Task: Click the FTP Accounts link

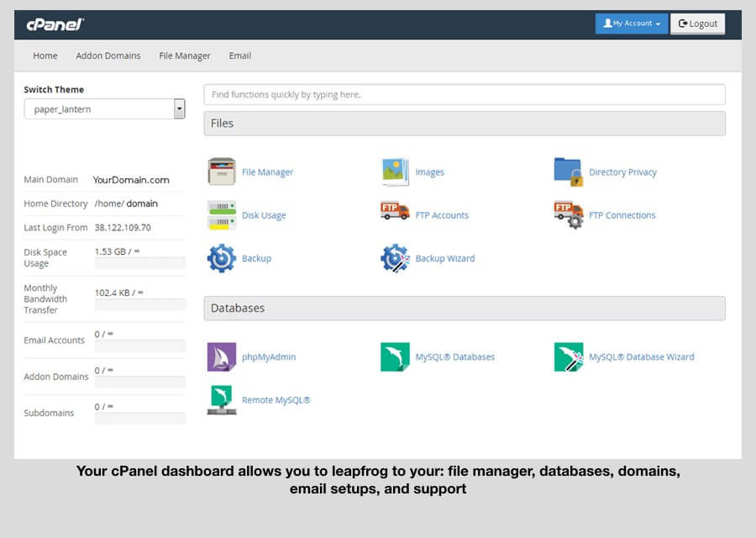Action: 442,215
